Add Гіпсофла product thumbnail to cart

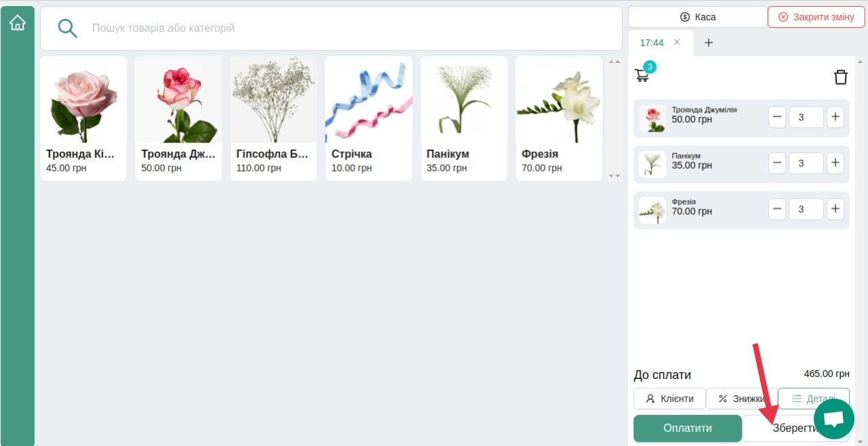coord(273,100)
